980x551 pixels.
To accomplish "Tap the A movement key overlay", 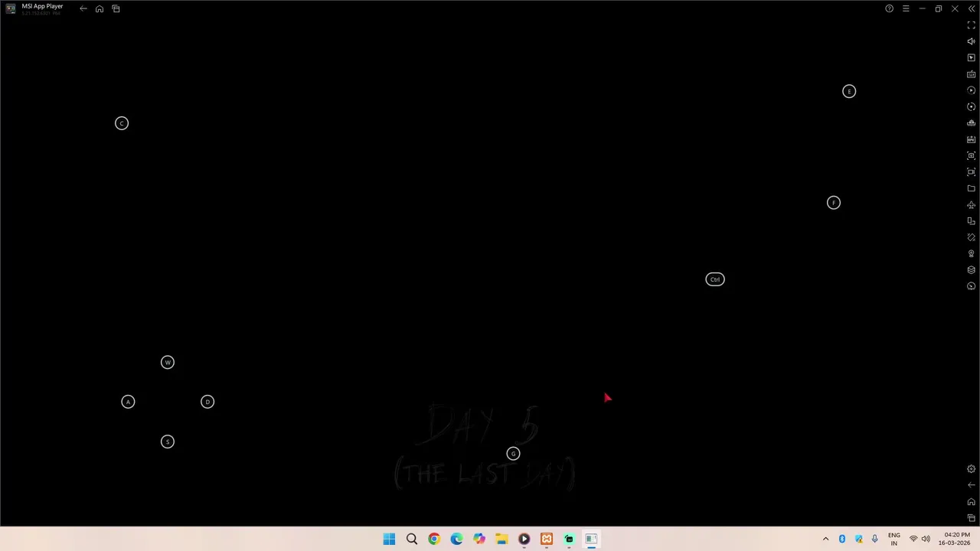I will click(128, 402).
